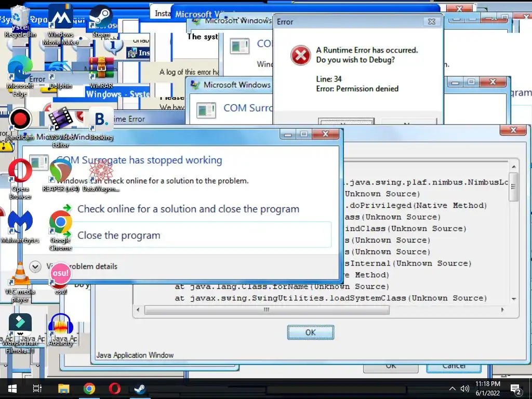
Task: Launch Malwarebytes desktop icon
Action: click(20, 226)
